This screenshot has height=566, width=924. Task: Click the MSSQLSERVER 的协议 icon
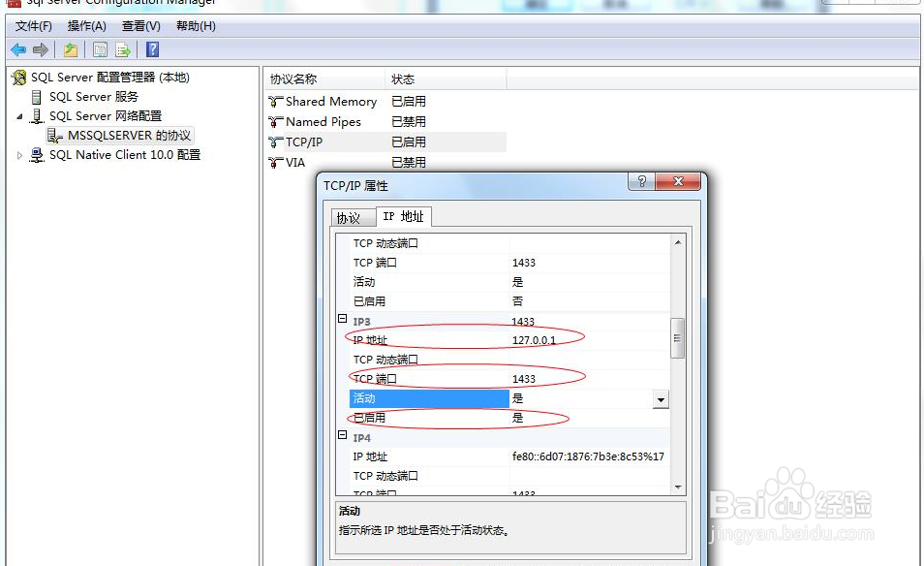[x=55, y=136]
